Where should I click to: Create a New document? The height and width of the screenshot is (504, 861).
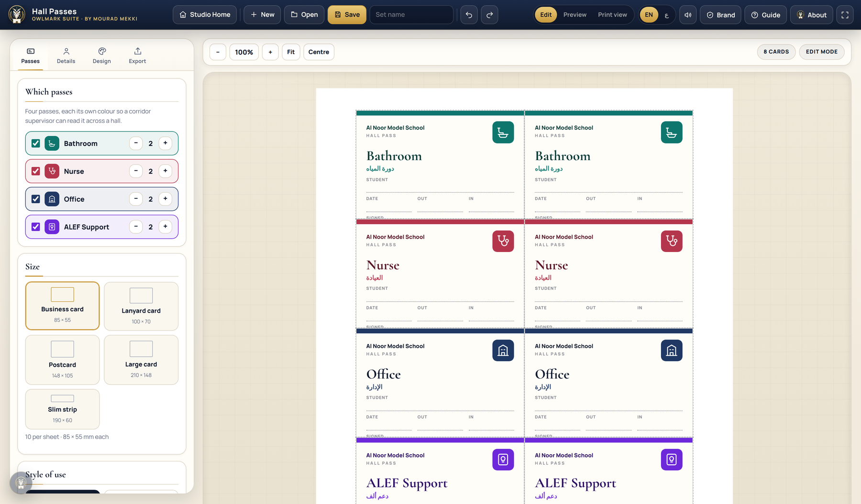pos(262,15)
